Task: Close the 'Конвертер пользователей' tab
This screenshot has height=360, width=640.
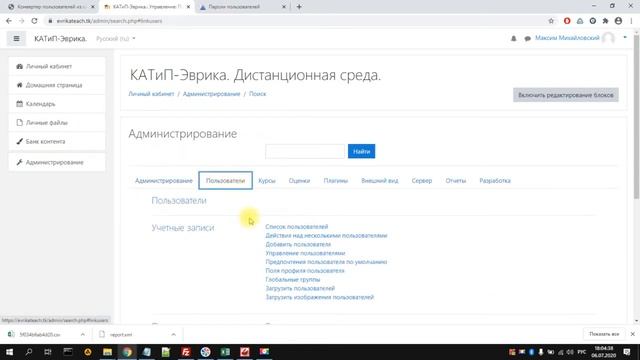Action: point(93,7)
